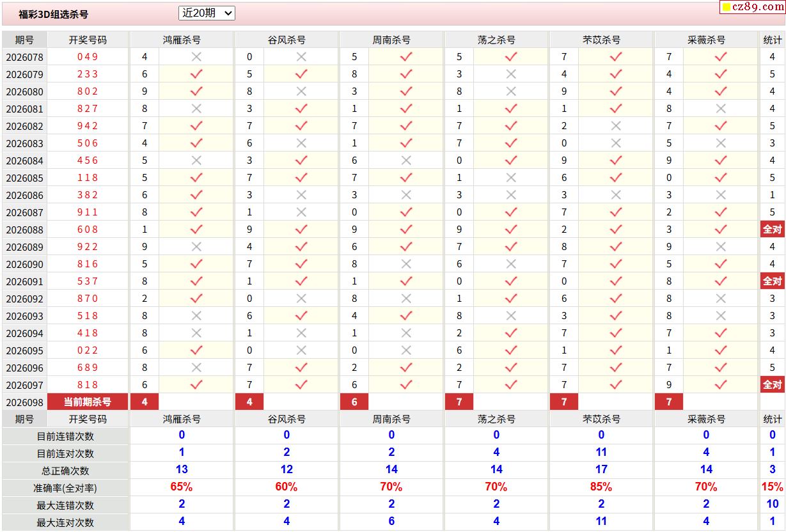Click red current kill number 6 under 周南杀号

(x=354, y=402)
